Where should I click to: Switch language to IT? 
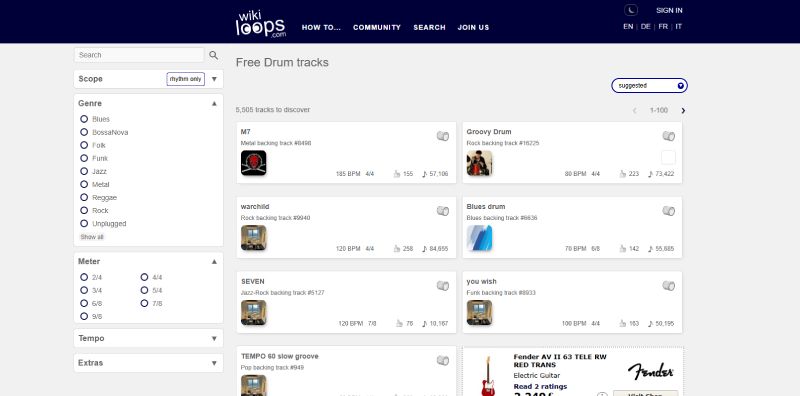(x=679, y=27)
